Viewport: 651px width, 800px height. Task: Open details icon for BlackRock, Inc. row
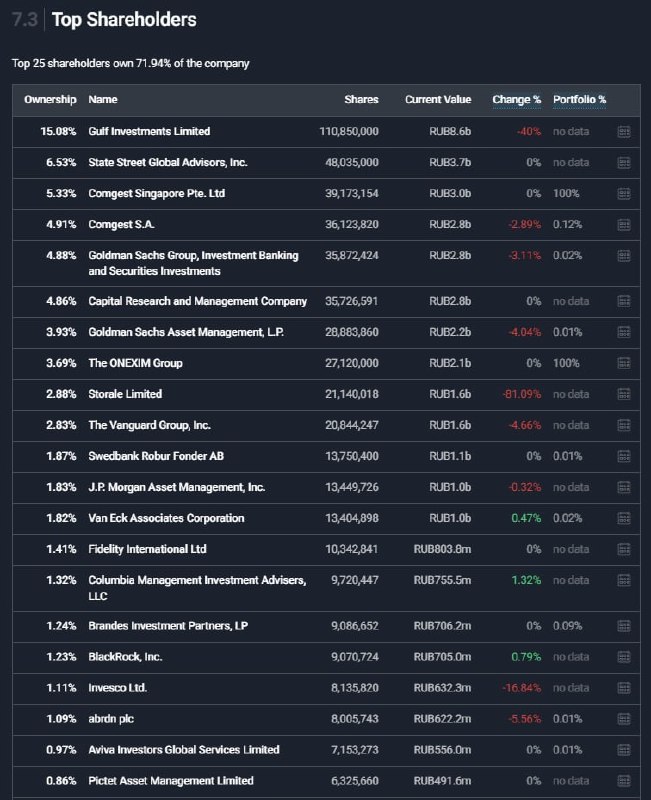[x=623, y=657]
